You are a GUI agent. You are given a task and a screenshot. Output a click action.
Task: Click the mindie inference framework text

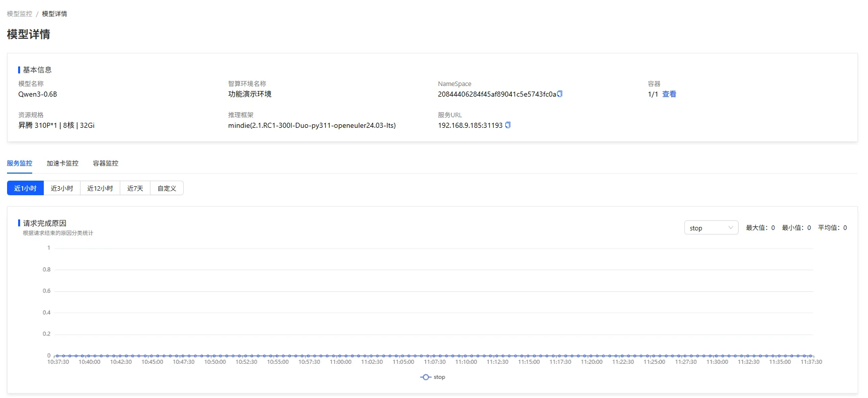click(x=312, y=125)
